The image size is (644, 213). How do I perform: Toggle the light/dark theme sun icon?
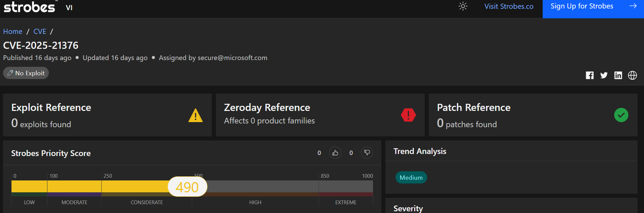pos(463,6)
